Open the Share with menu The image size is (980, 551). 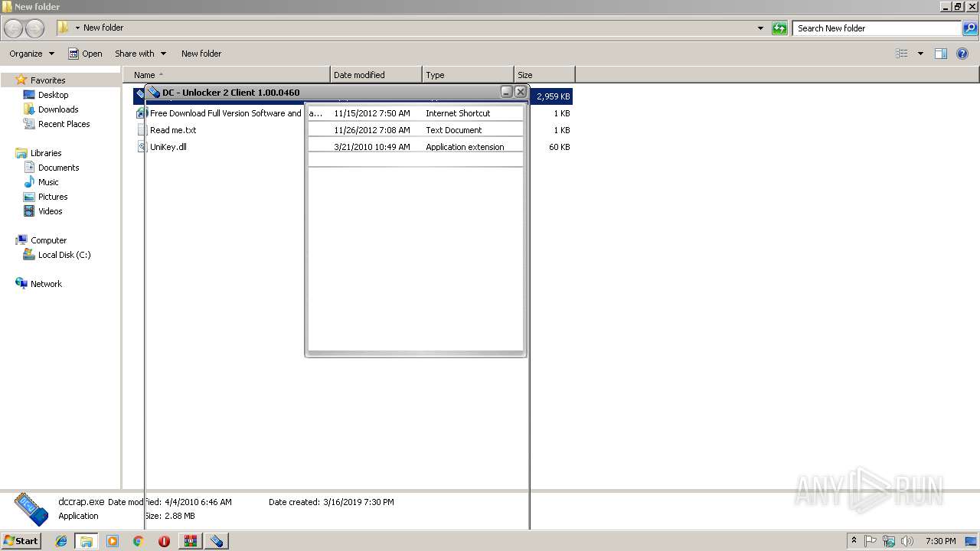tap(140, 54)
